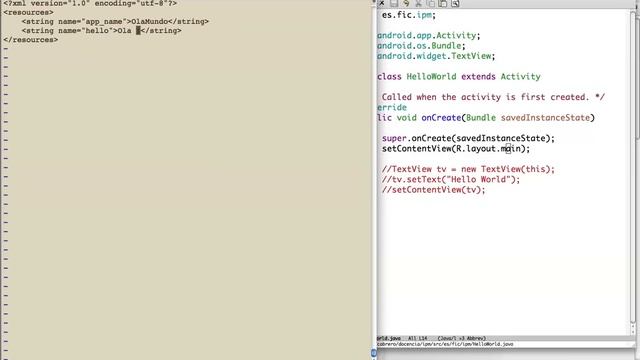Click the Emacs mode line showing "(Java/l +3 Abbrev)"
Image resolution: width=640 pixels, height=360 pixels.
(x=462, y=338)
